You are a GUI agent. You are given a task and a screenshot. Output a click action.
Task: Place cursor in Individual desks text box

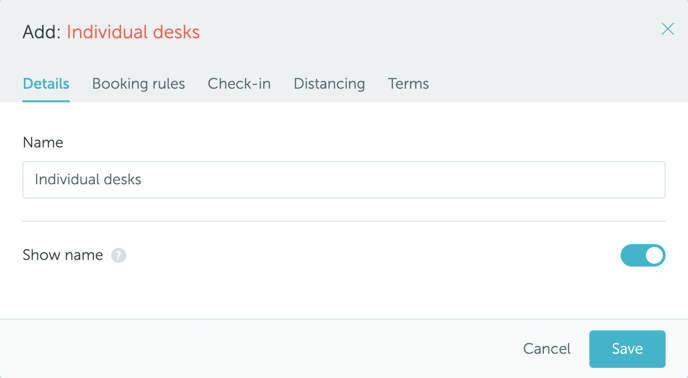click(x=344, y=180)
